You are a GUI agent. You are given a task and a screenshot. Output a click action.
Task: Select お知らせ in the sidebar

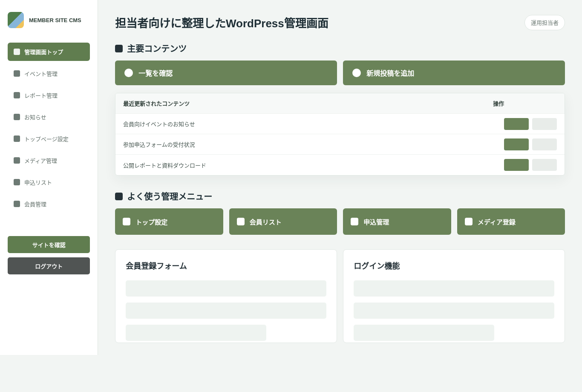[49, 117]
